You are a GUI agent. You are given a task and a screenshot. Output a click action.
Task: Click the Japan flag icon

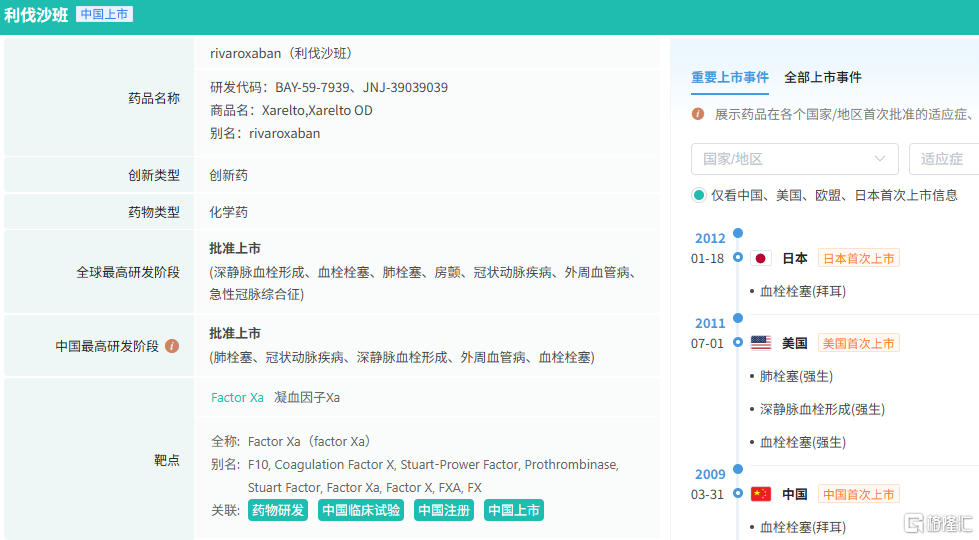point(760,258)
